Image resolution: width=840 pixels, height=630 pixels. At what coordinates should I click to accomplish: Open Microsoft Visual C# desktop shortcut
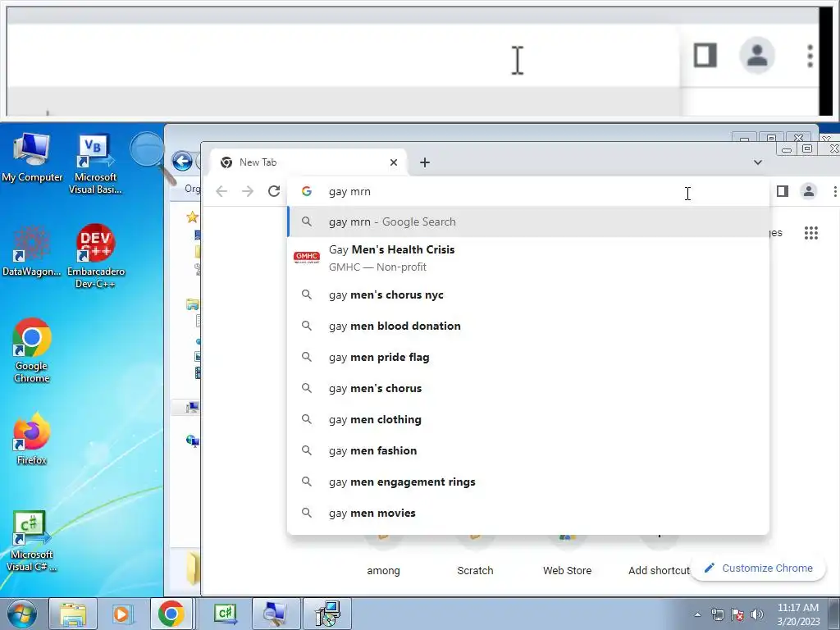32,541
